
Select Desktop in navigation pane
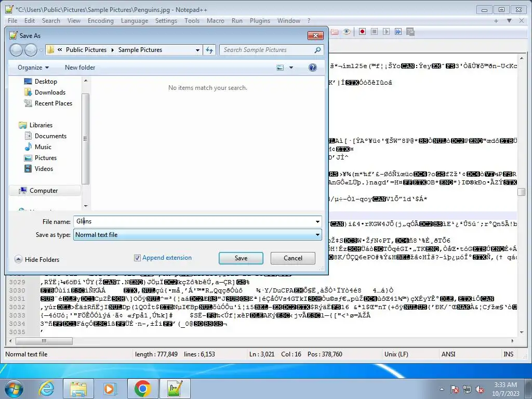(46, 82)
